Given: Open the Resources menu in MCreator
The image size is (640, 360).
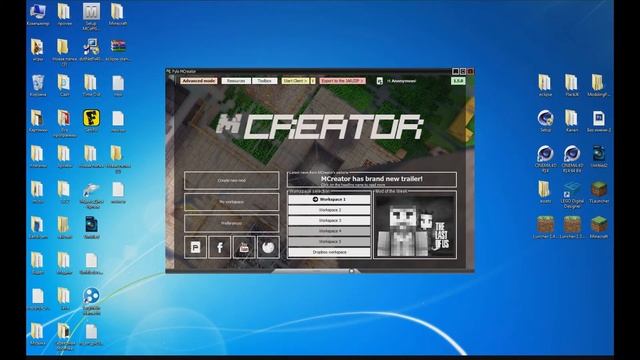Looking at the screenshot, I should (x=236, y=81).
